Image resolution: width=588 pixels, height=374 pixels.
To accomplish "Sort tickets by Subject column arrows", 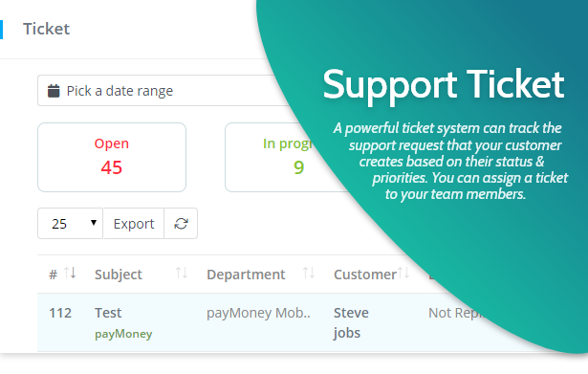I will pyautogui.click(x=182, y=273).
